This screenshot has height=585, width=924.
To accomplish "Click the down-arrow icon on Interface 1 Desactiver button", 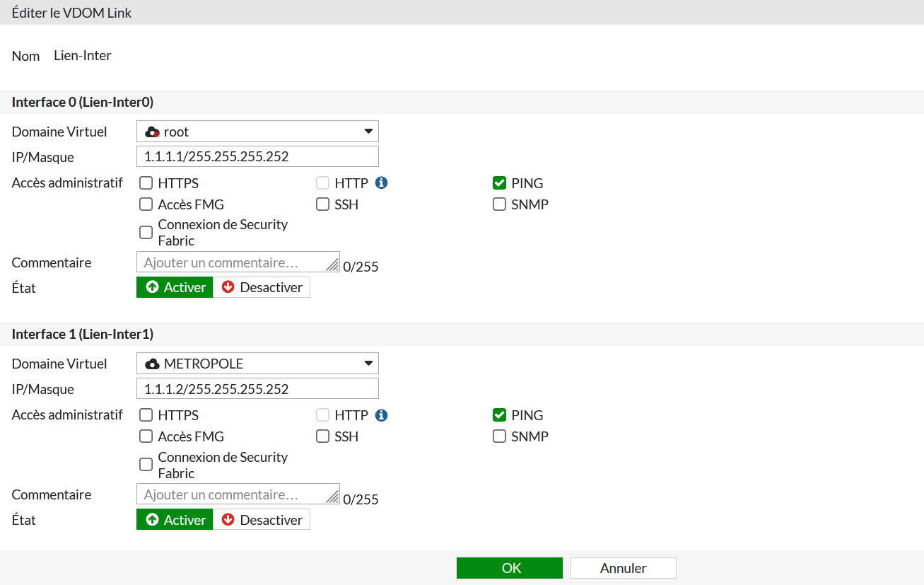I will pyautogui.click(x=228, y=519).
